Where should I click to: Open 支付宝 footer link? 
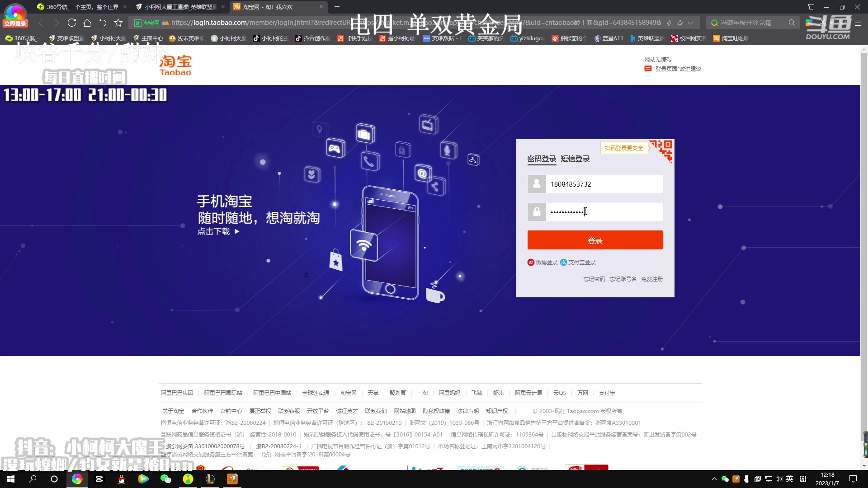pos(607,393)
